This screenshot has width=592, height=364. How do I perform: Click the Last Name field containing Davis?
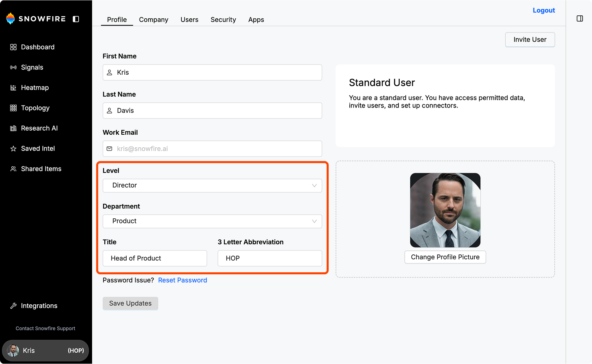coord(212,111)
